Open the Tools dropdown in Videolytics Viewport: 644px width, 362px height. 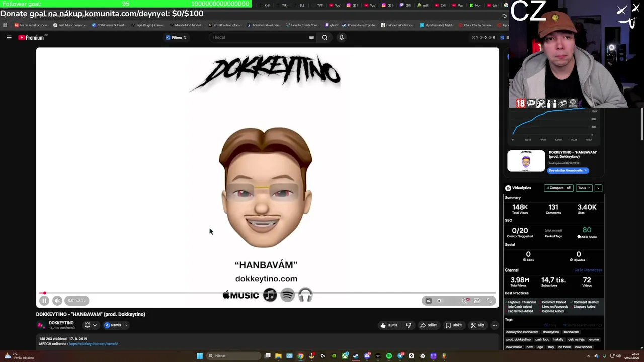tap(584, 188)
